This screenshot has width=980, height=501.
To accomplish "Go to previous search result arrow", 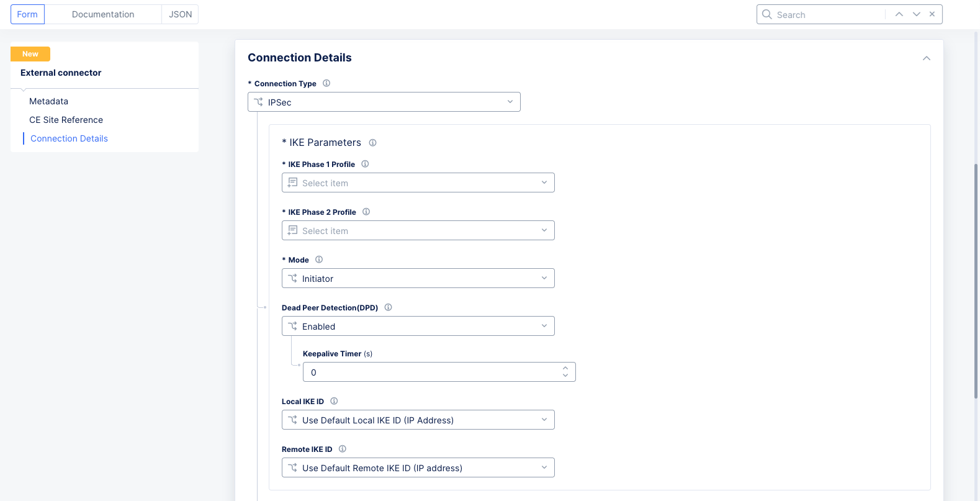I will [x=899, y=14].
